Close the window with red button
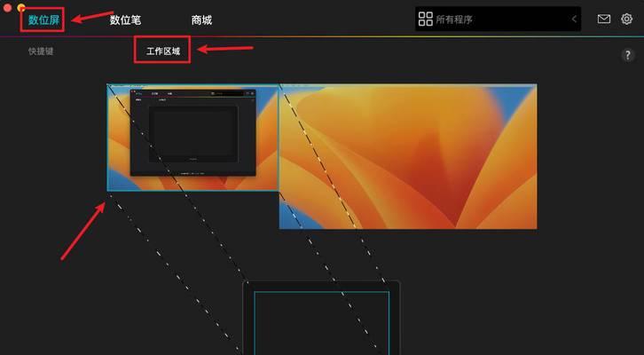 (7, 8)
